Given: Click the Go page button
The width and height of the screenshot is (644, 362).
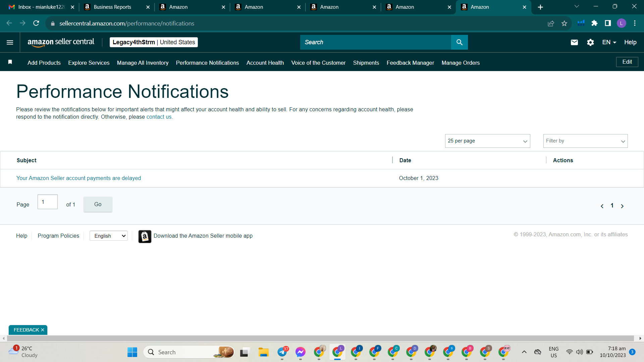Looking at the screenshot, I should click(x=98, y=204).
